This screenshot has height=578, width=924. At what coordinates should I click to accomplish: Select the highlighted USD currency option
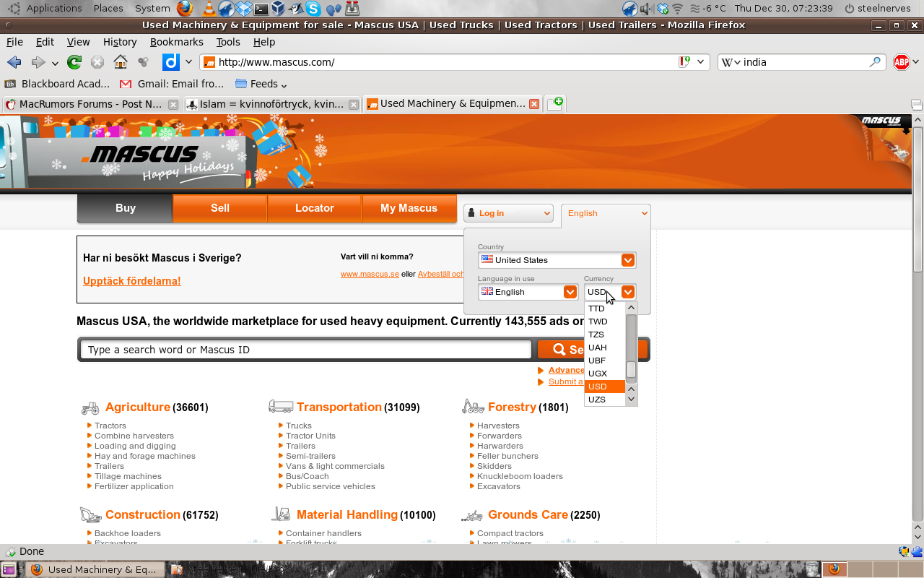tap(605, 387)
